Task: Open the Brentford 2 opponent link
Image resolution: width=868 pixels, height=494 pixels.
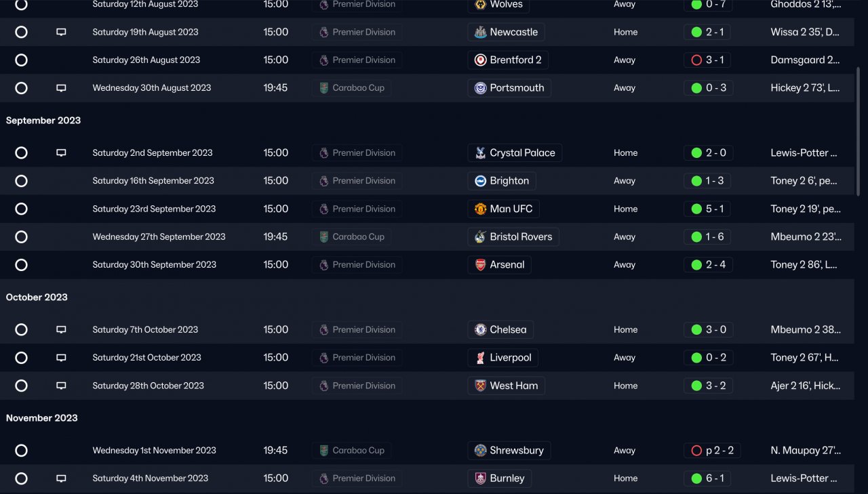Action: pyautogui.click(x=515, y=60)
